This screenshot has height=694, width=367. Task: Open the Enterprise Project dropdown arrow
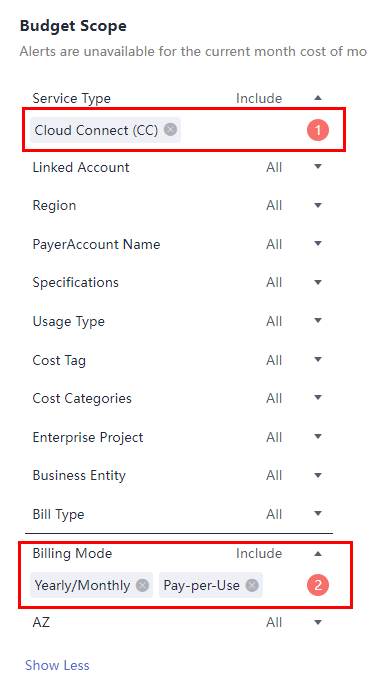[x=318, y=437]
